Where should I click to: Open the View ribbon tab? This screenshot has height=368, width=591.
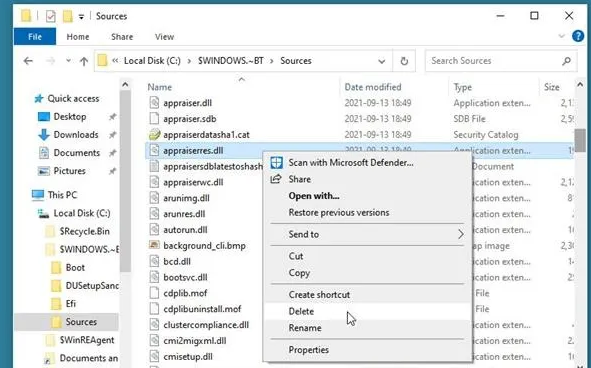(164, 37)
